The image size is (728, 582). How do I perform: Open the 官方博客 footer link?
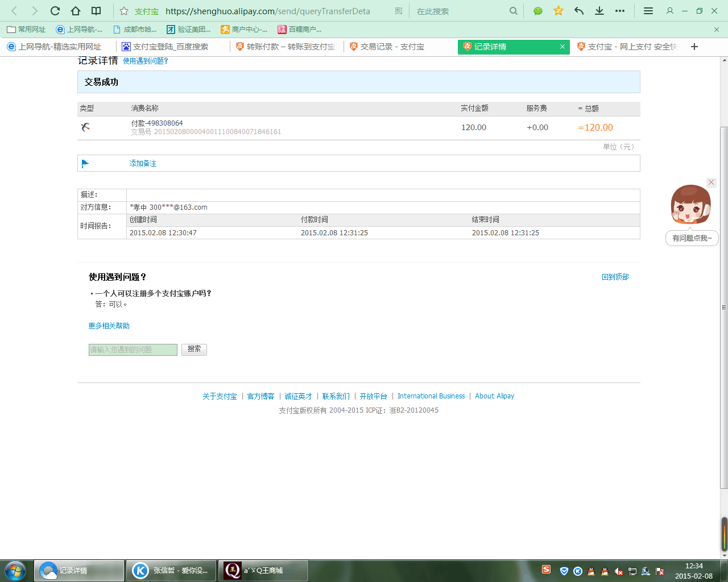pos(260,396)
